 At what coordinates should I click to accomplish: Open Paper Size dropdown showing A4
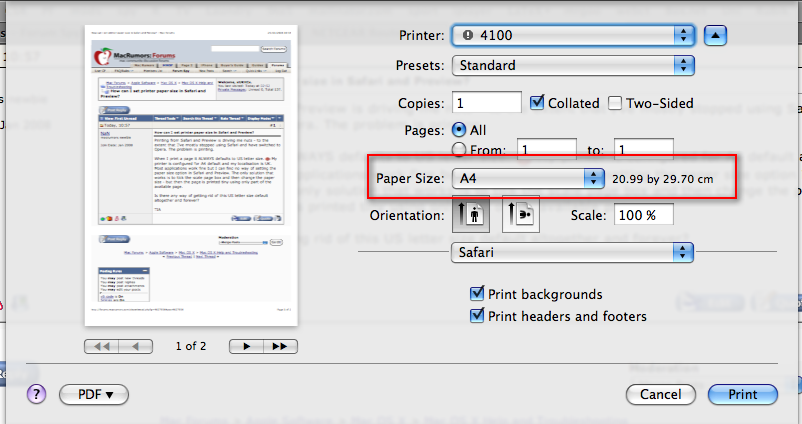[x=528, y=178]
